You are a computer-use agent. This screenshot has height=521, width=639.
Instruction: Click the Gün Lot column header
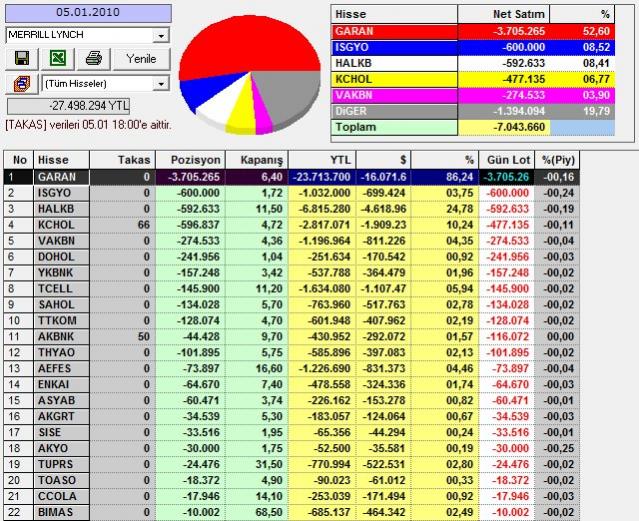click(505, 160)
